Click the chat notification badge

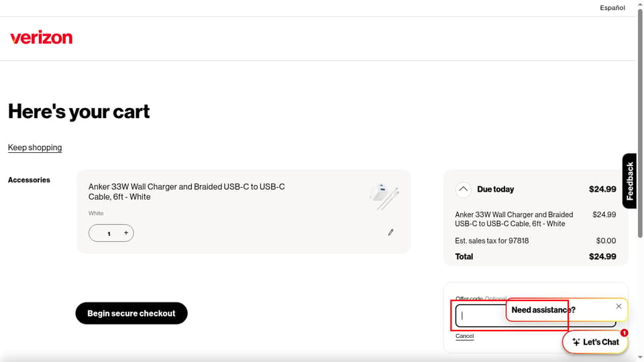pyautogui.click(x=624, y=333)
